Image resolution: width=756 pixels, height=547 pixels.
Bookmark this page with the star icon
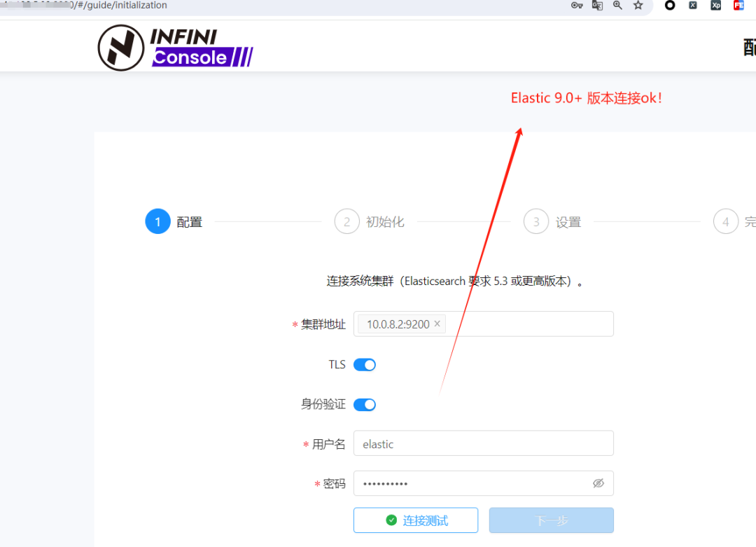[x=638, y=6]
